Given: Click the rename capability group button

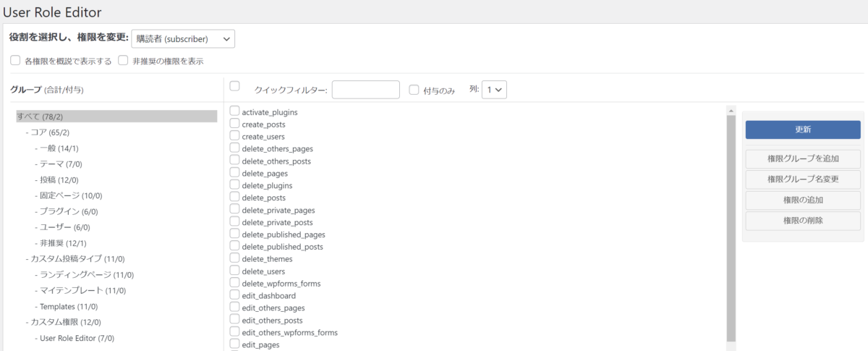Looking at the screenshot, I should pos(803,179).
